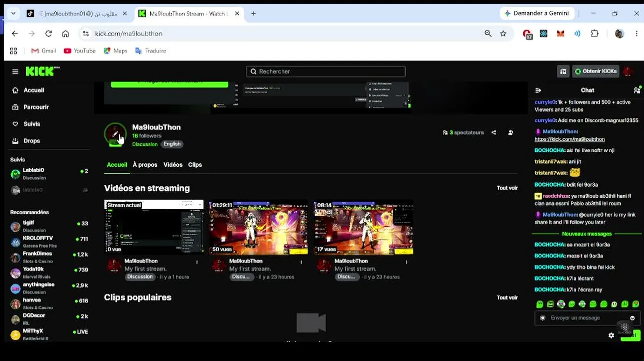Click the Envoyer un message chat input
Image resolution: width=644 pixels, height=361 pixels.
pos(587,318)
